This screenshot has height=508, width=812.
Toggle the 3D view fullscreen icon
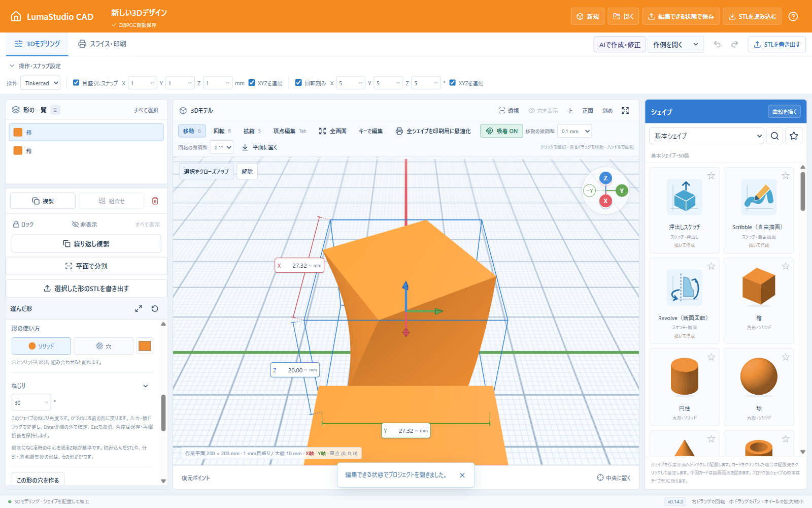(x=625, y=110)
